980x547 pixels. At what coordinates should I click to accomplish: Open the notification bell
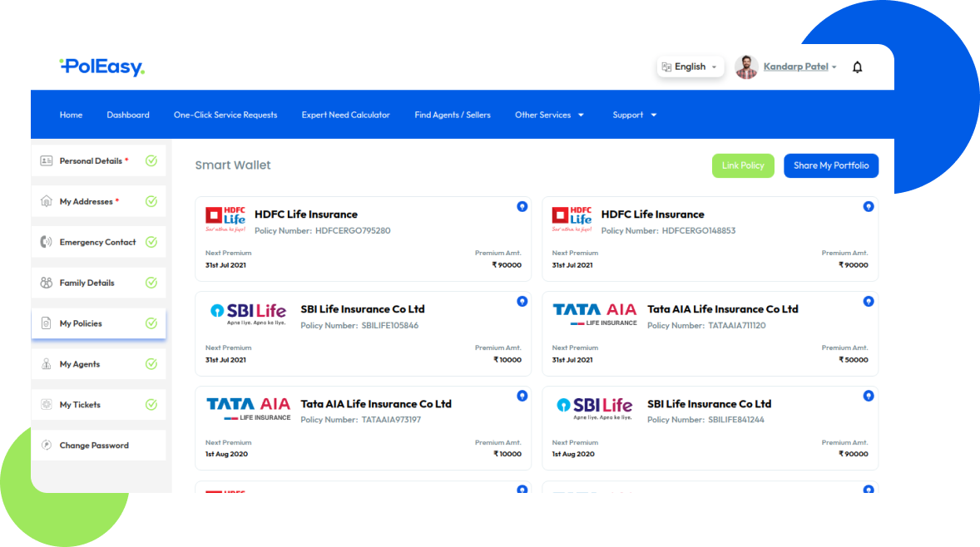tap(858, 67)
